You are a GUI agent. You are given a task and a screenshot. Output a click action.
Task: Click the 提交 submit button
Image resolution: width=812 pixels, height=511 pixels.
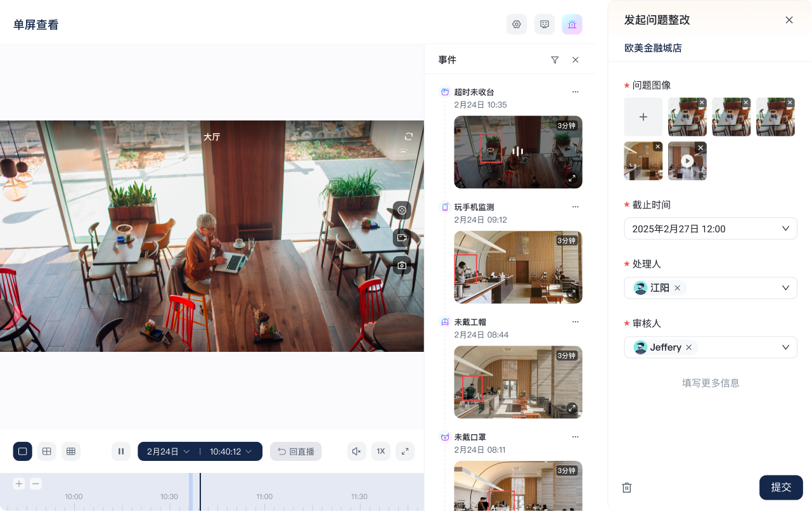pos(781,488)
